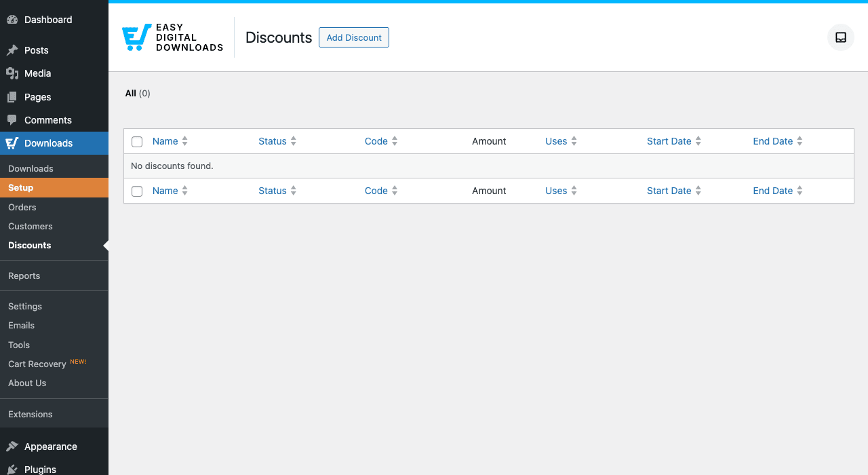Open Pages menu item

click(54, 97)
